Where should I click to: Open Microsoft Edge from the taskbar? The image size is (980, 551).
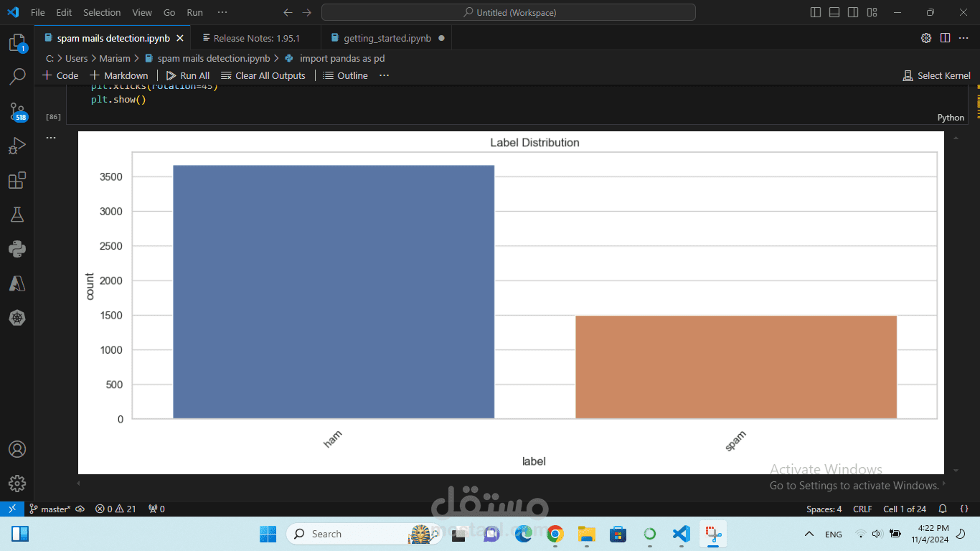(x=523, y=534)
